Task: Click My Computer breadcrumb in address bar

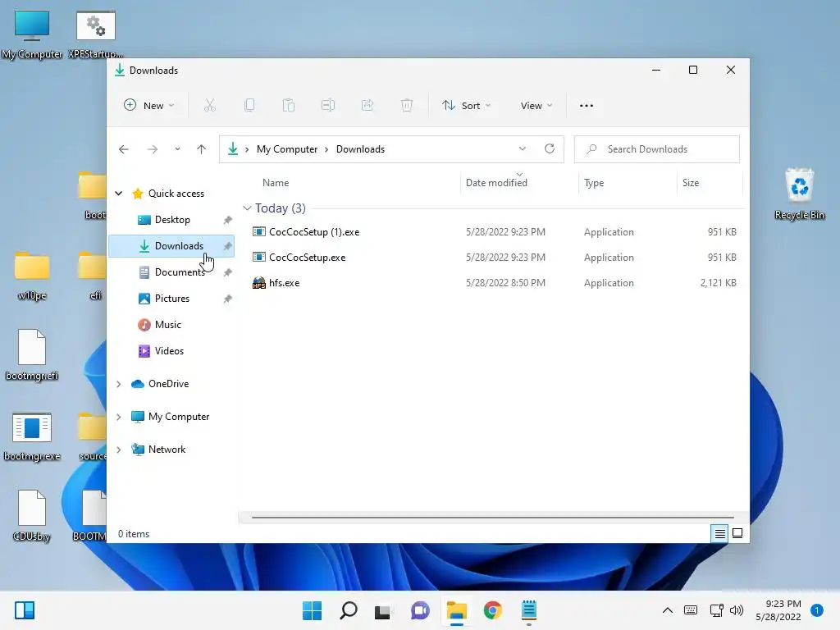Action: point(287,149)
